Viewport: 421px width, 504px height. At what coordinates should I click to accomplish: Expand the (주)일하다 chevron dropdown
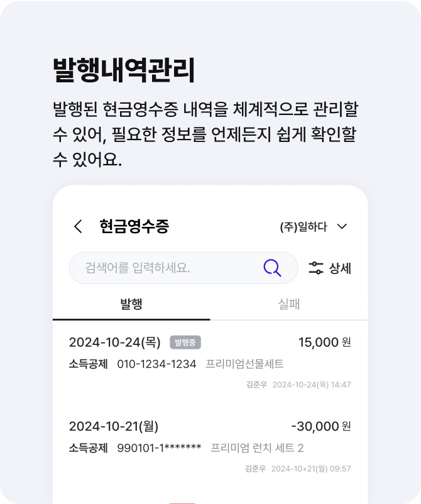[x=342, y=226]
